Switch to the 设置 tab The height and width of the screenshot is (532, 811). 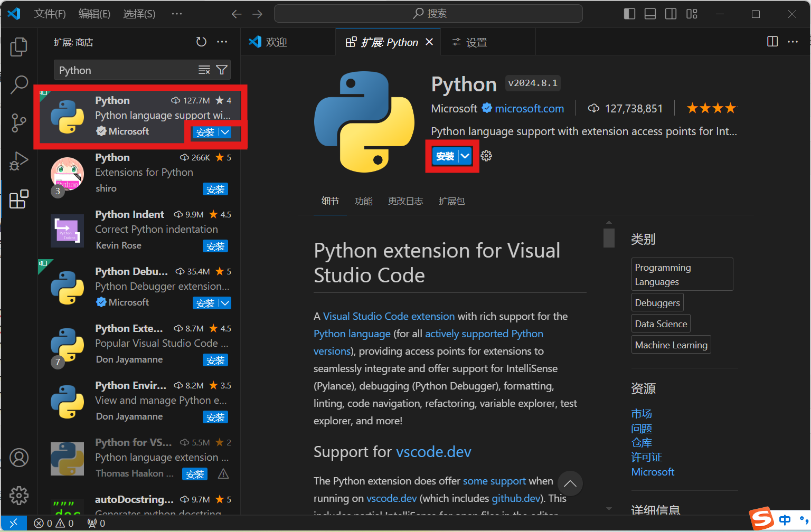pyautogui.click(x=488, y=42)
